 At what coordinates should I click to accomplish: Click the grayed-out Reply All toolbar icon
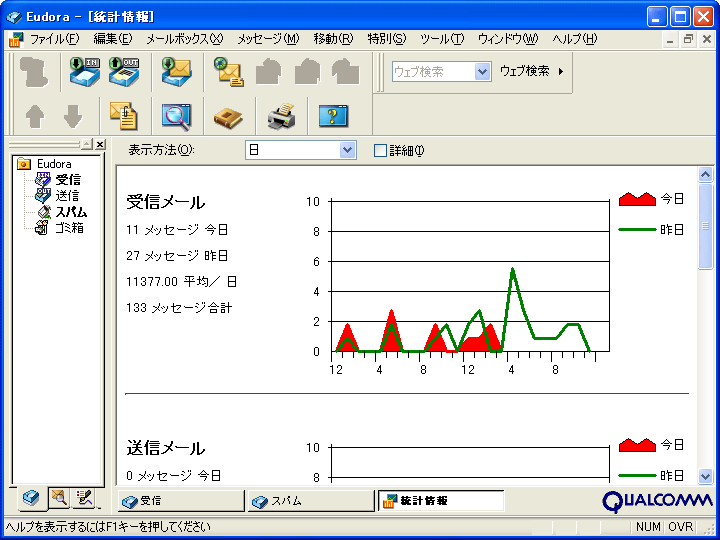(x=307, y=72)
